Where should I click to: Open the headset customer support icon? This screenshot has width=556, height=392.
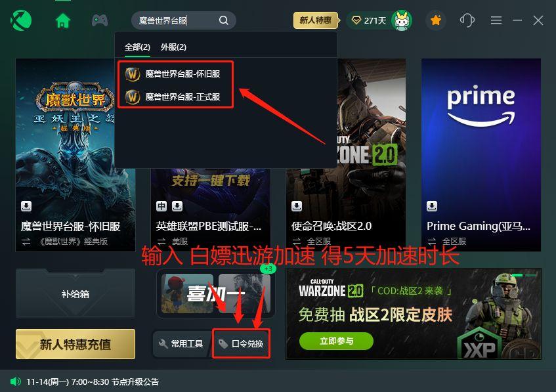point(467,20)
